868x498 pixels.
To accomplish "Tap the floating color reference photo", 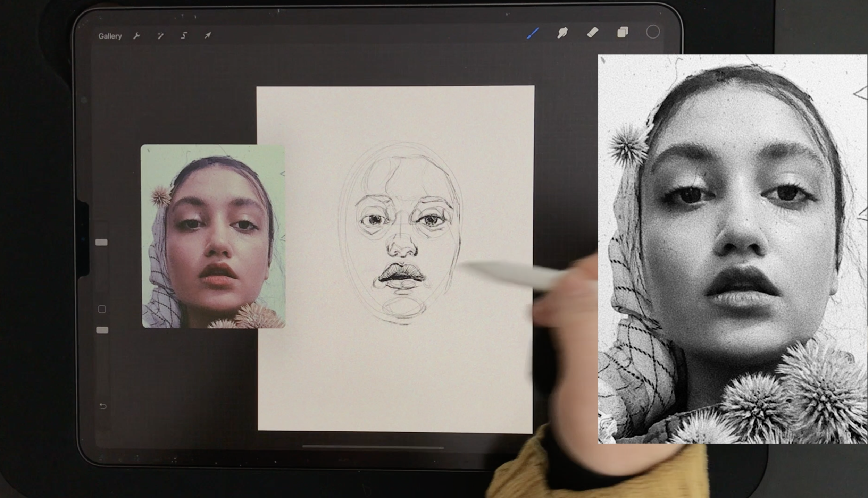I will click(x=213, y=236).
